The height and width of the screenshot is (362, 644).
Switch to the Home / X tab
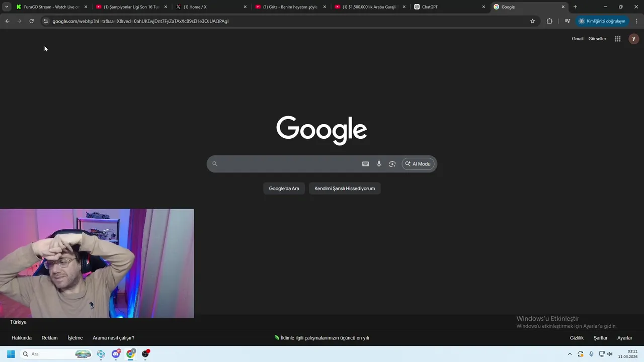pos(211,7)
